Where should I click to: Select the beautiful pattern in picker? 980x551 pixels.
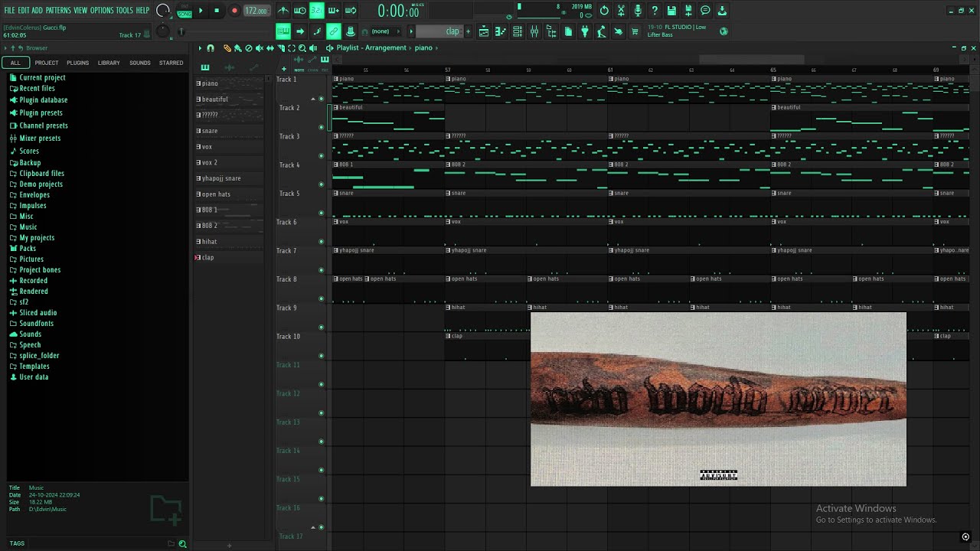click(x=230, y=99)
